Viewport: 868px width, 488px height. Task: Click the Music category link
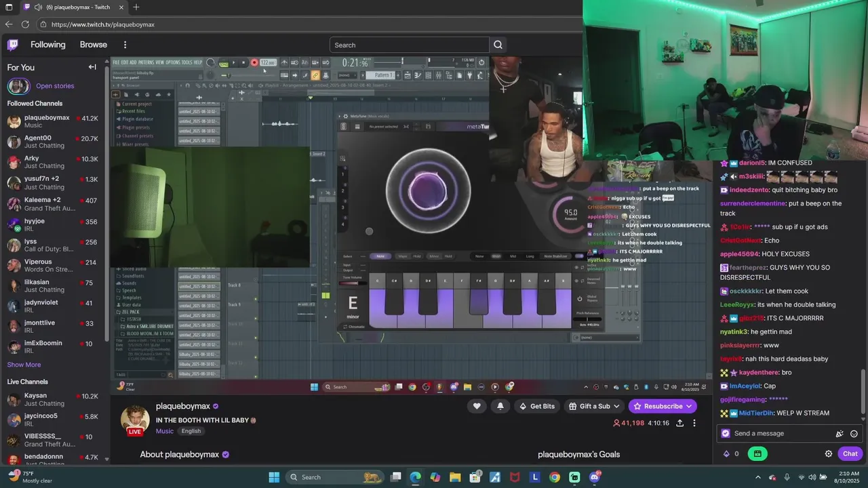[165, 431]
